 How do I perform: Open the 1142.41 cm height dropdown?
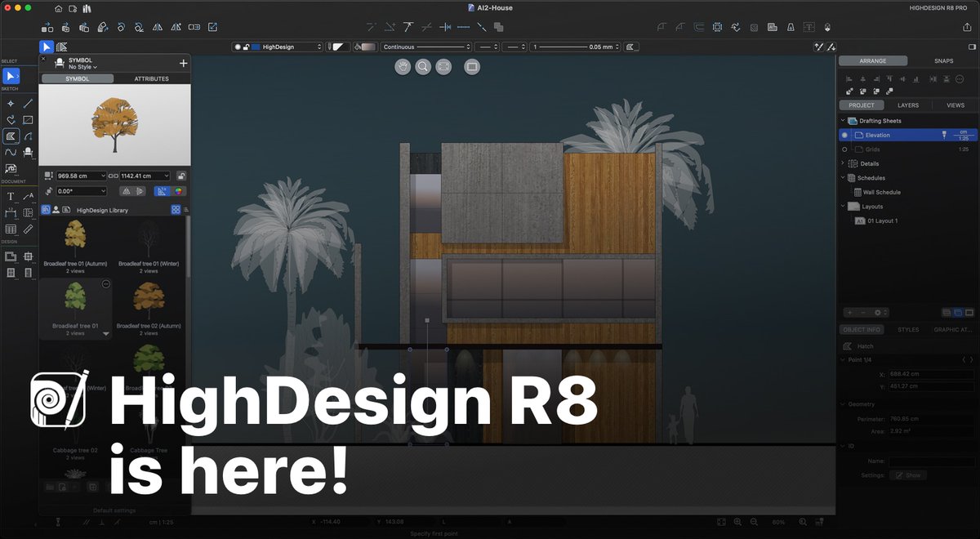pyautogui.click(x=145, y=176)
